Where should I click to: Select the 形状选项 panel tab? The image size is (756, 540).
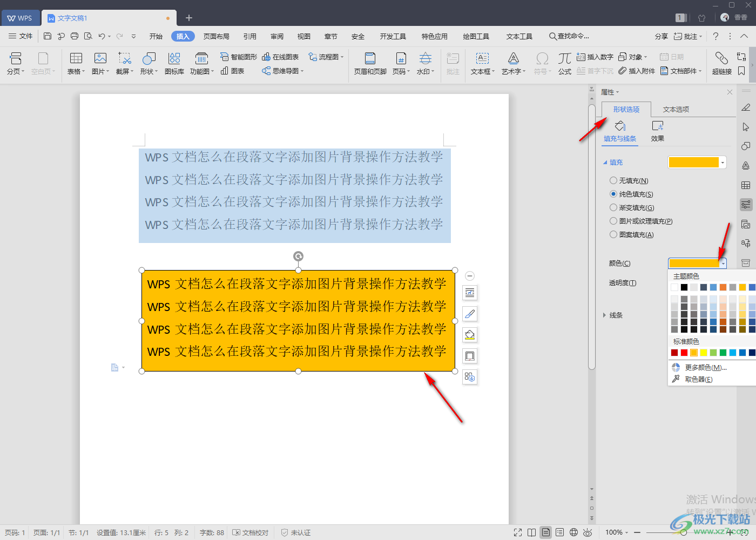[x=626, y=109]
